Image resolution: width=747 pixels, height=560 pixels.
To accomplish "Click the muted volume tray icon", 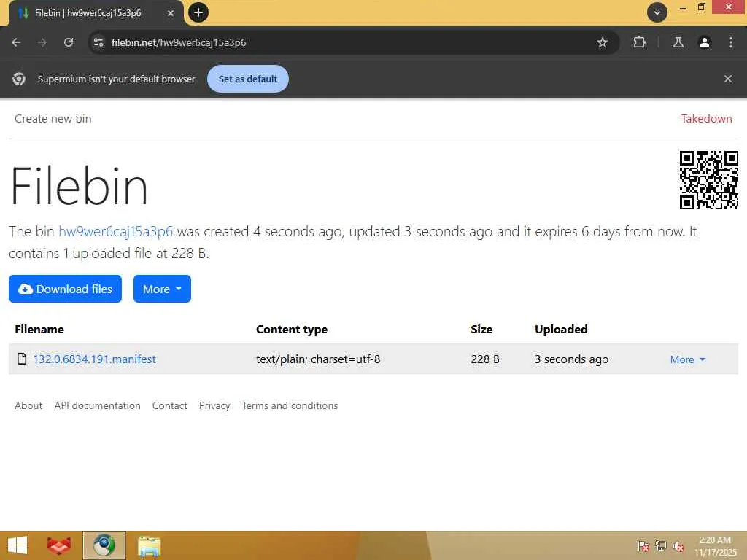I will pos(678,545).
